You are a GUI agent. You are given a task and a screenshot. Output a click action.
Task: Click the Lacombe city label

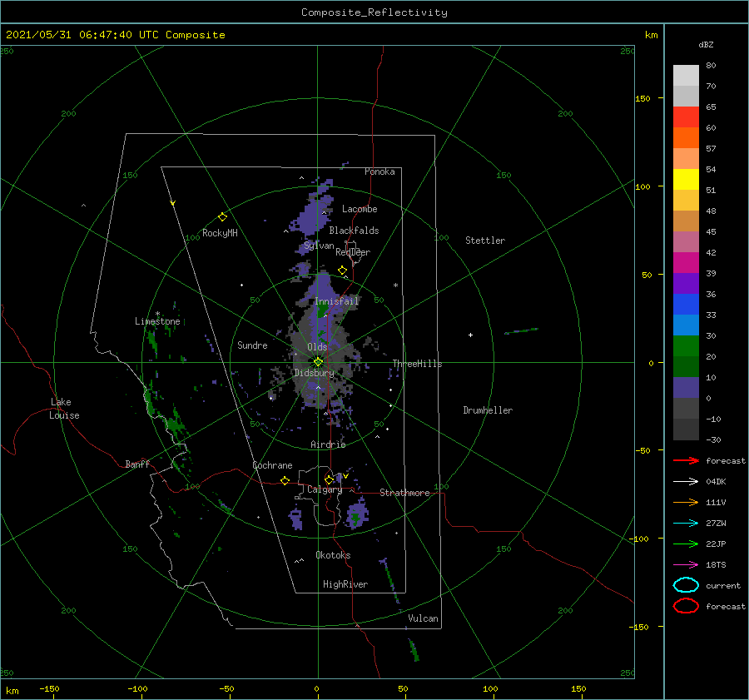point(360,209)
